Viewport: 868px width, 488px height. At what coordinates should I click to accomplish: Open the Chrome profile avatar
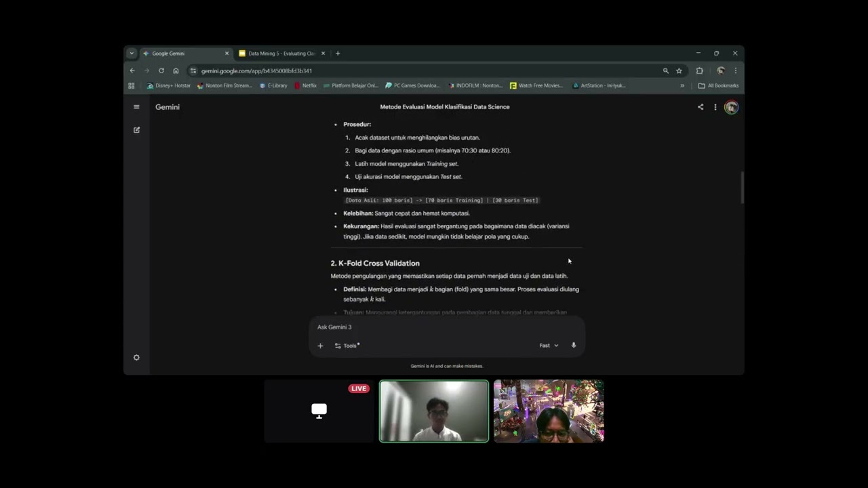[x=721, y=70]
